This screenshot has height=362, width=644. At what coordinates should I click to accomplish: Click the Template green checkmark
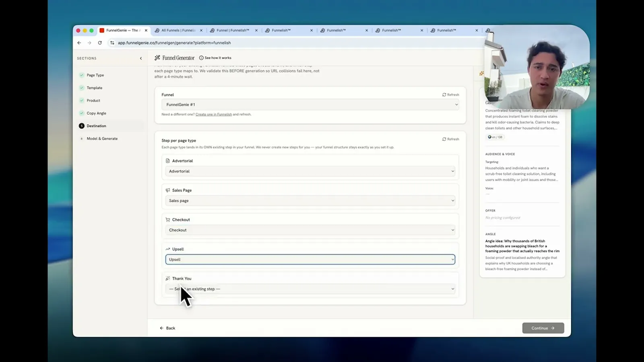[x=82, y=88]
